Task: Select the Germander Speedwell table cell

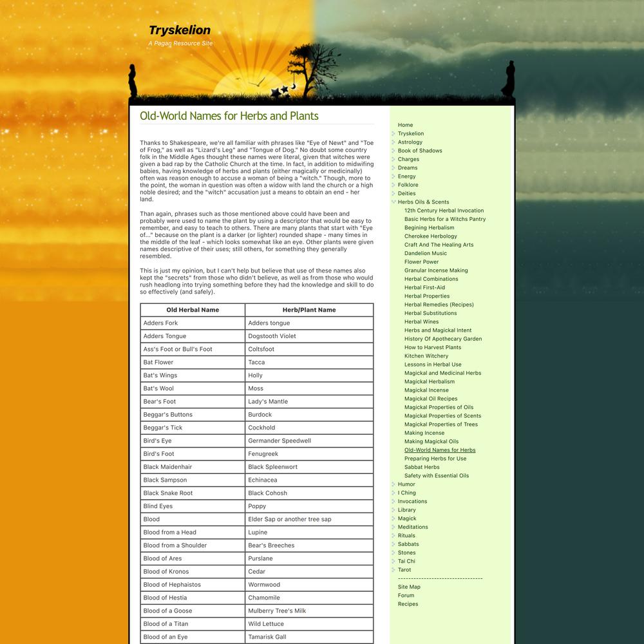Action: 309,441
